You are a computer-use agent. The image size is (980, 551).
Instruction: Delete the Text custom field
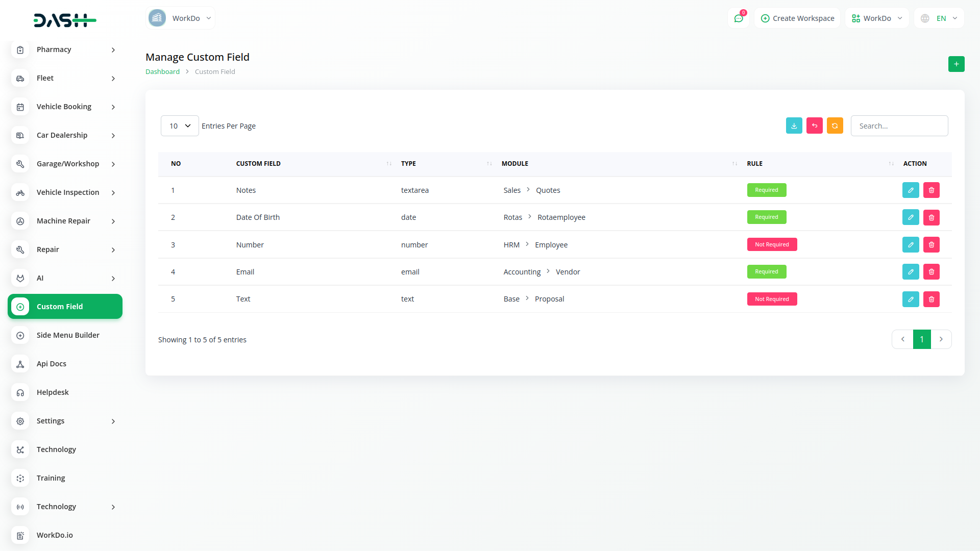pos(931,299)
